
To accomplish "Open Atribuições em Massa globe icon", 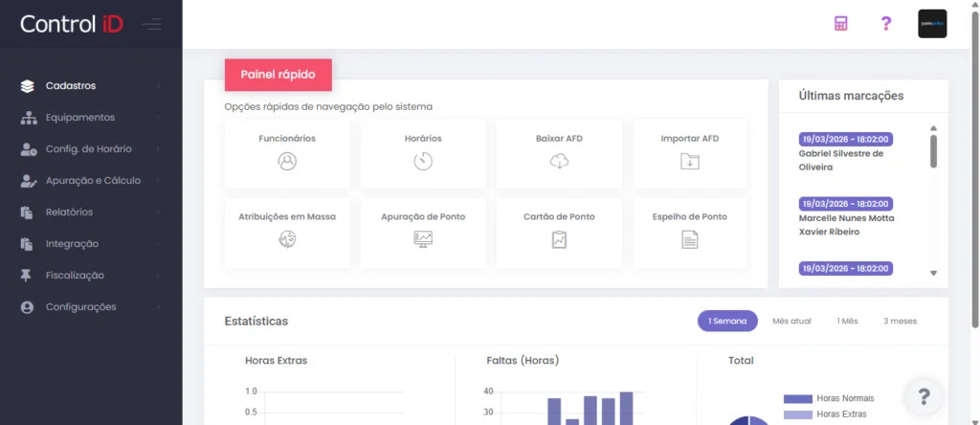I will (287, 239).
